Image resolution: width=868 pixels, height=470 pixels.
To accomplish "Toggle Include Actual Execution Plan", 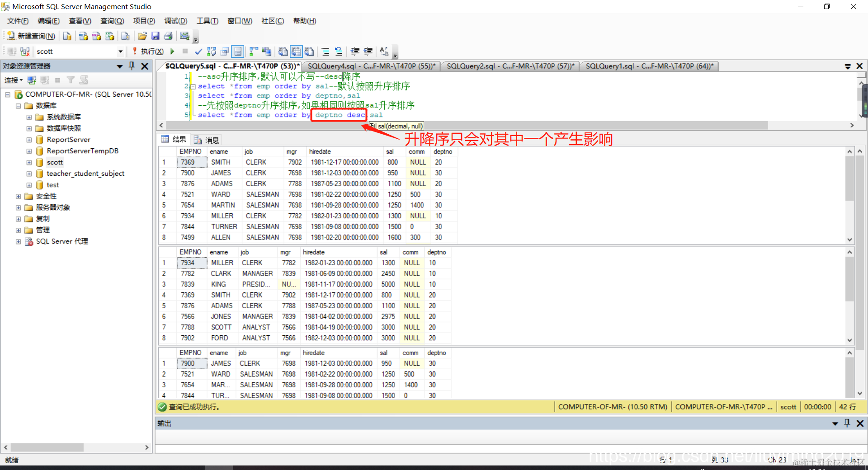I will point(254,52).
